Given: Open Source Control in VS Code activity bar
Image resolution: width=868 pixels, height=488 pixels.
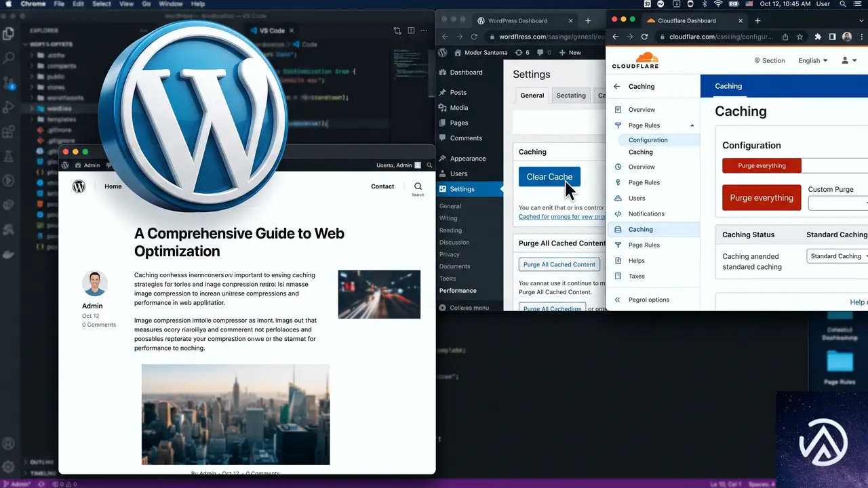Looking at the screenshot, I should (9, 83).
